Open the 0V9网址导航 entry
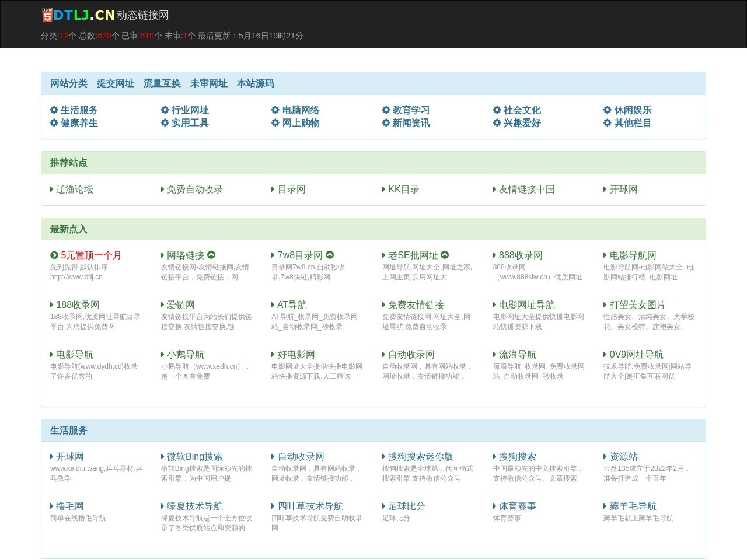Screen dimensions: 747x560 tap(637, 354)
